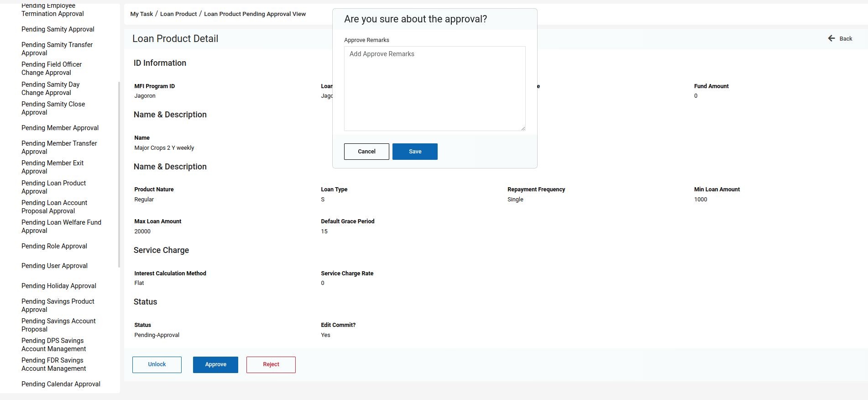Click the Approve button
The width and height of the screenshot is (868, 400).
tap(215, 365)
